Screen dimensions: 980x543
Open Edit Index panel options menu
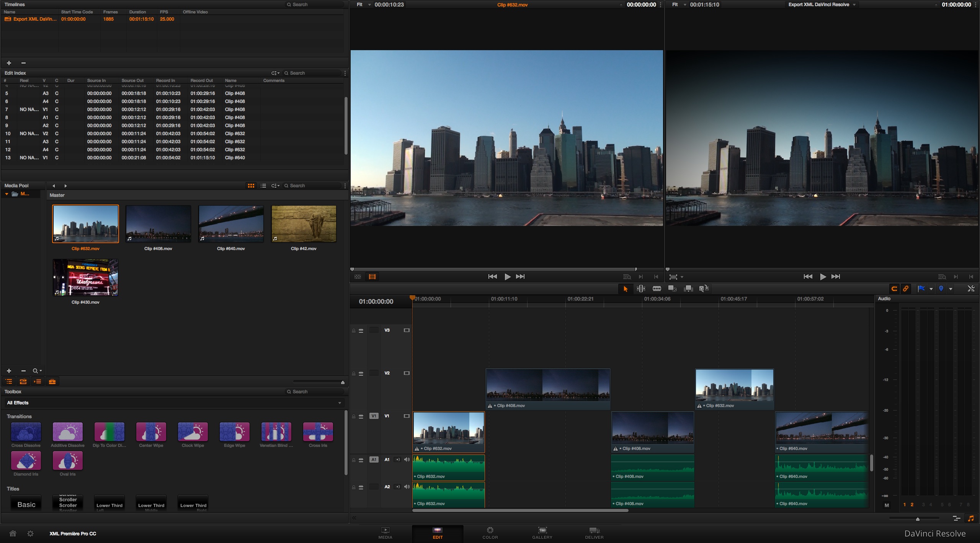point(345,73)
